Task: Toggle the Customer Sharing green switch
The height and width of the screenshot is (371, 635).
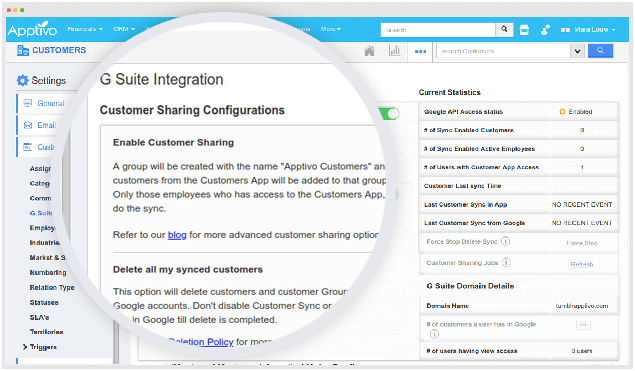Action: pyautogui.click(x=390, y=114)
